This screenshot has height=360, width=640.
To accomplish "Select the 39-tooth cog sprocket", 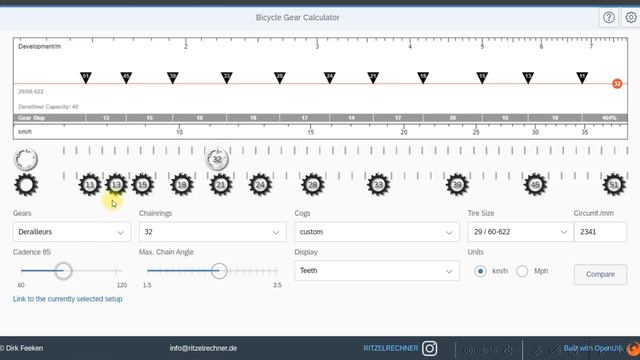I will [x=457, y=185].
